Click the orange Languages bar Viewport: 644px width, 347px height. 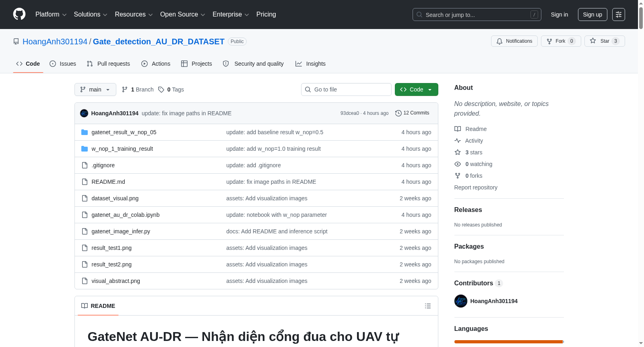click(508, 342)
